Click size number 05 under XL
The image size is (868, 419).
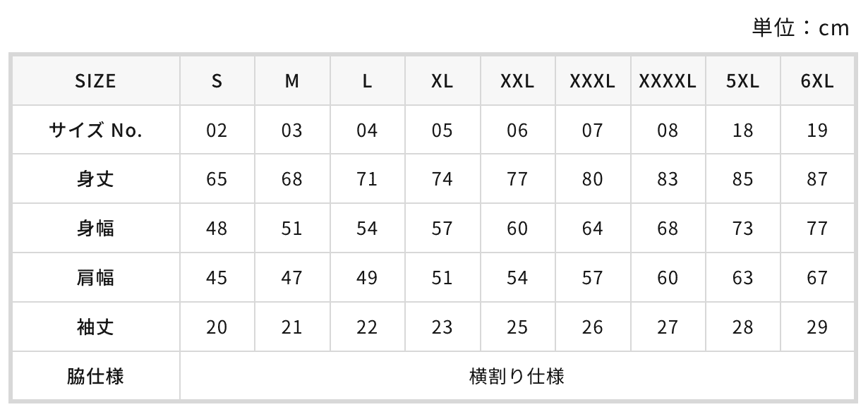click(442, 130)
